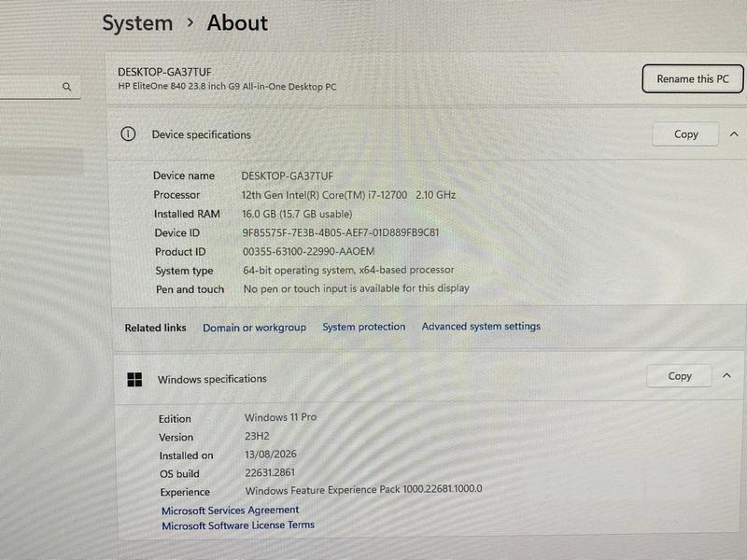Image resolution: width=747 pixels, height=560 pixels.
Task: Click the Device specifications header
Action: pyautogui.click(x=201, y=134)
